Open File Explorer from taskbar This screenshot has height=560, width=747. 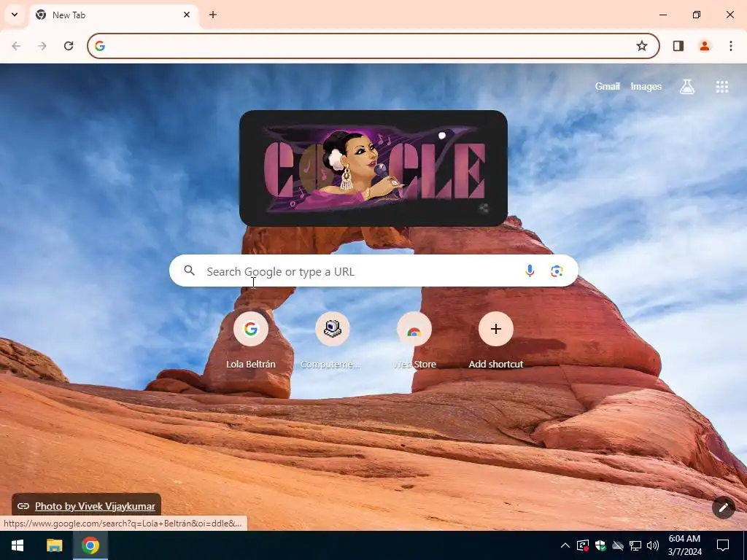pyautogui.click(x=54, y=545)
